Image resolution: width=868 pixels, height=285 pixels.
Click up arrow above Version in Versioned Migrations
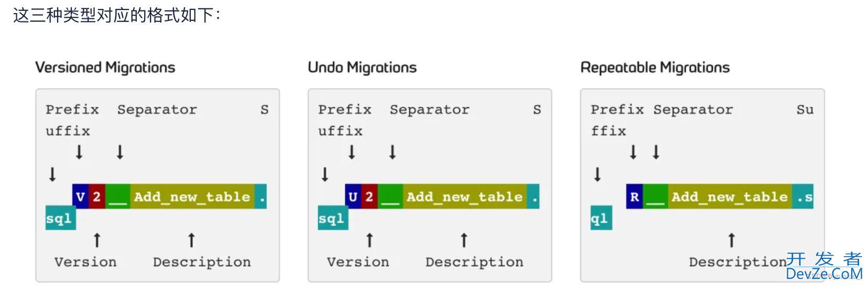point(97,240)
